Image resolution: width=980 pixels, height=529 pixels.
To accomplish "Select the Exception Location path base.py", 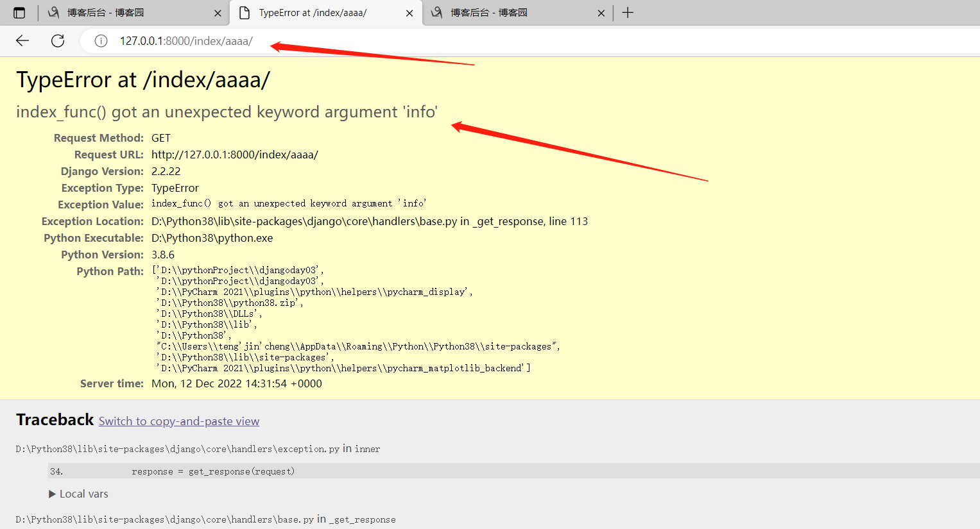I will 370,221.
